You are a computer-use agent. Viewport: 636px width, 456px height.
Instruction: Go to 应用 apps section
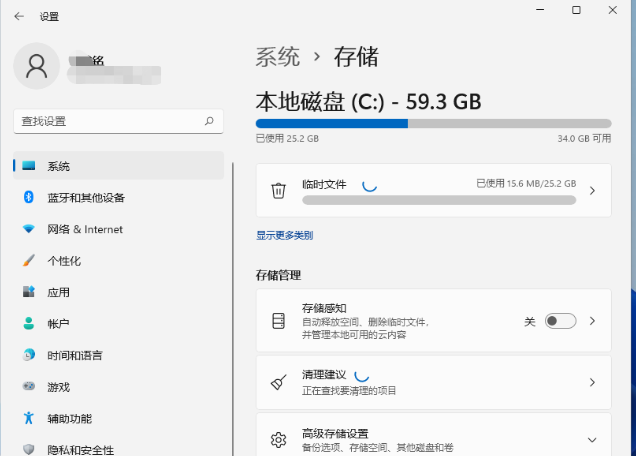pos(58,292)
